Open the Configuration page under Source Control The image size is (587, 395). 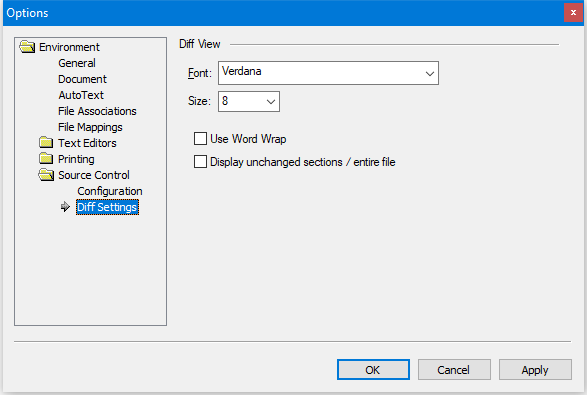click(110, 191)
